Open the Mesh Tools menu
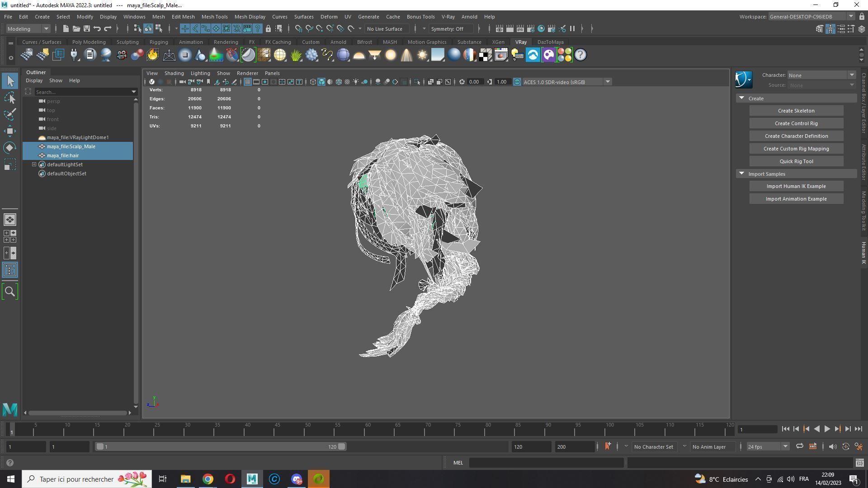The height and width of the screenshot is (488, 868). point(214,17)
